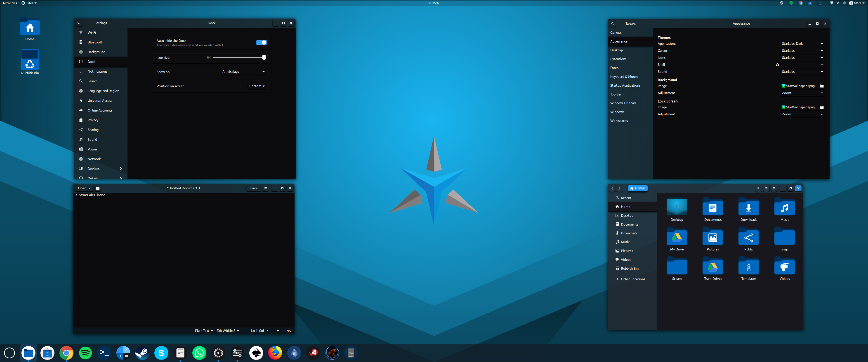This screenshot has height=362, width=868.
Task: Launch Google Chrome from the dock
Action: pyautogui.click(x=66, y=353)
